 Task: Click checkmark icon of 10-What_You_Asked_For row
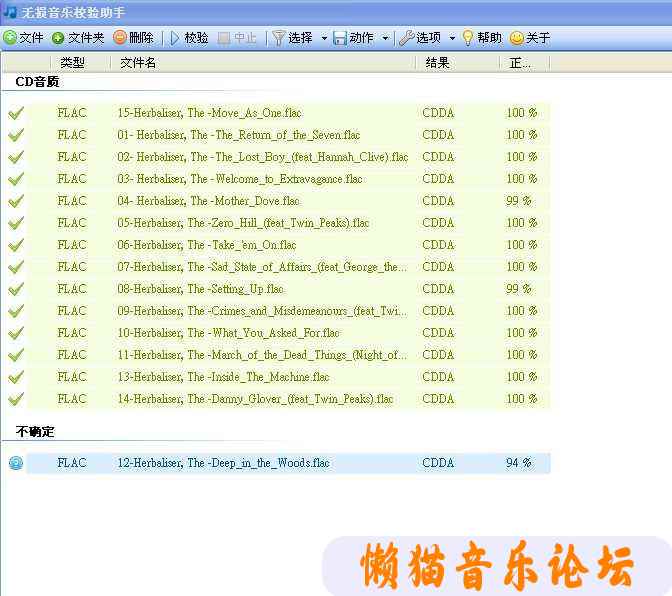coord(16,333)
